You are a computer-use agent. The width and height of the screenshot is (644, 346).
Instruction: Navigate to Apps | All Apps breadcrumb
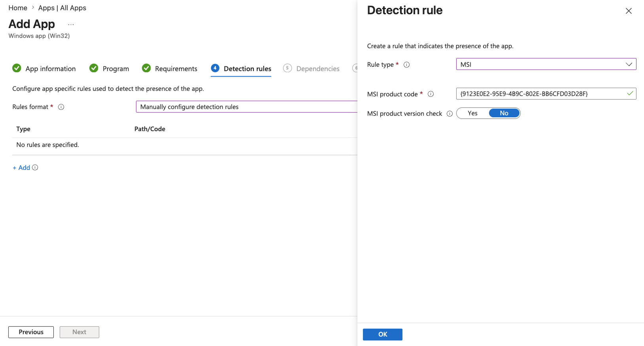(x=62, y=8)
